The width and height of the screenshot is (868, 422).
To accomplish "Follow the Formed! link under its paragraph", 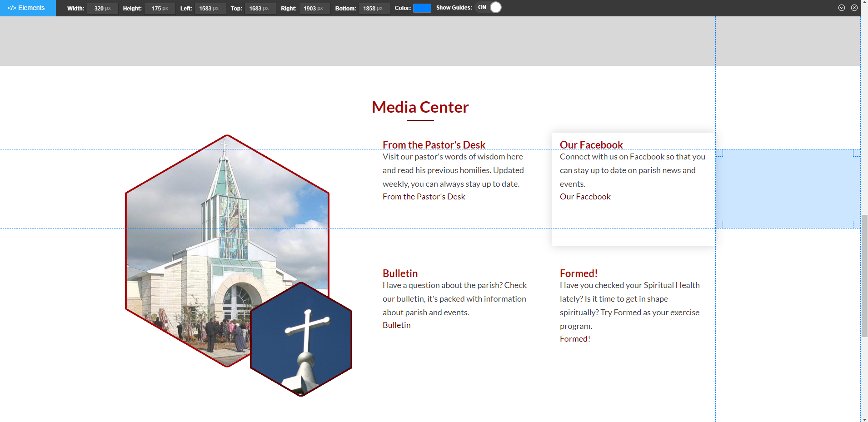I will [575, 339].
